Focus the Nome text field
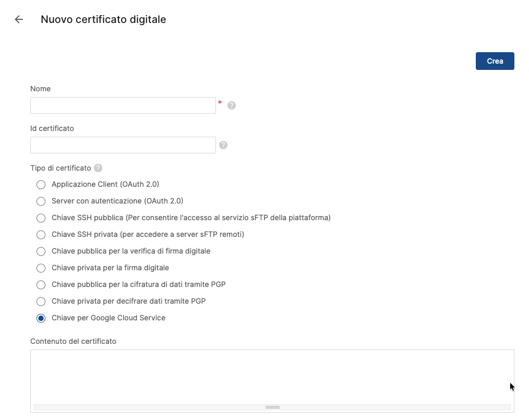 [123, 105]
